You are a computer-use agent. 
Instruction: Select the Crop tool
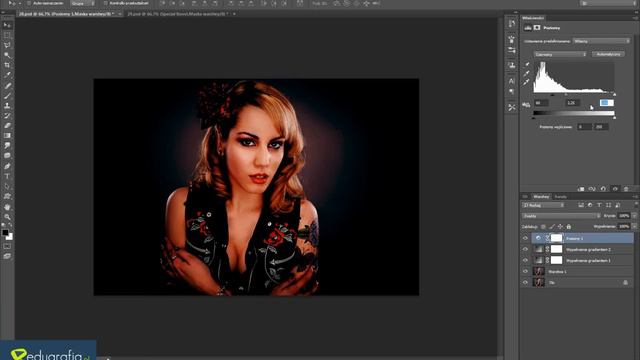click(7, 65)
